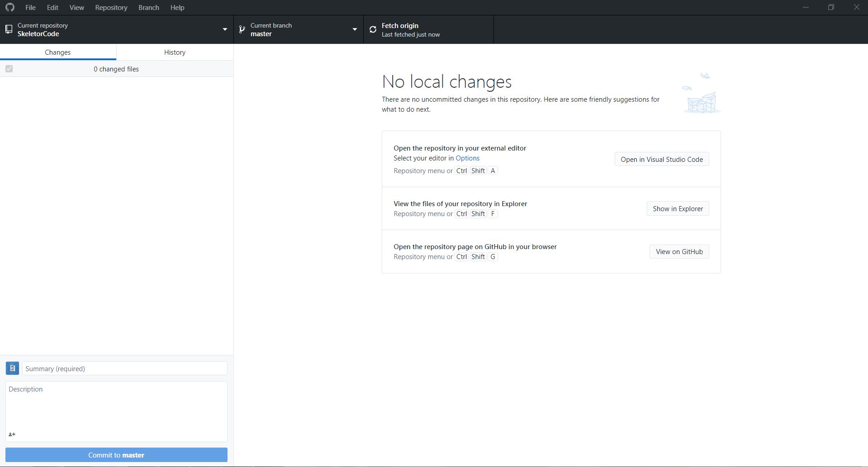Open the Branch menu
868x467 pixels.
pyautogui.click(x=148, y=7)
